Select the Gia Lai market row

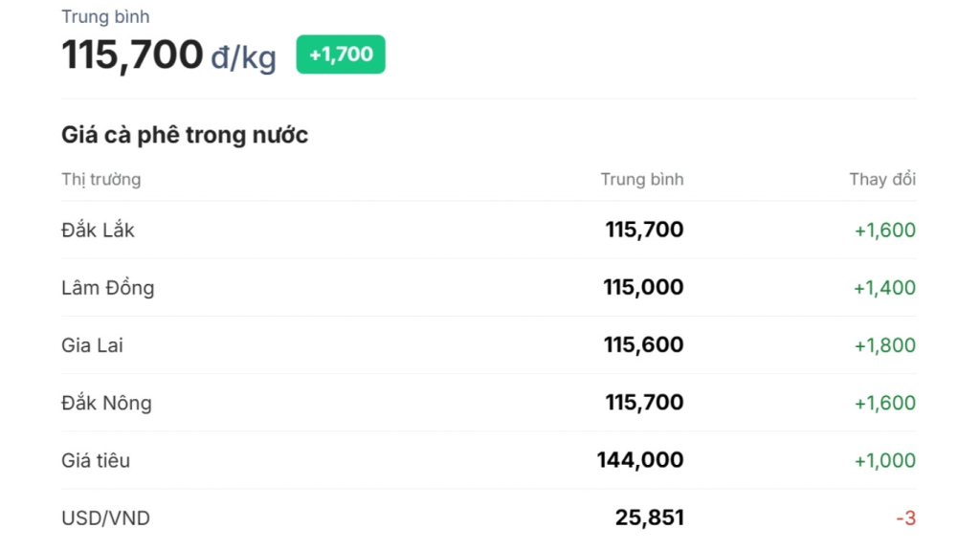(489, 344)
